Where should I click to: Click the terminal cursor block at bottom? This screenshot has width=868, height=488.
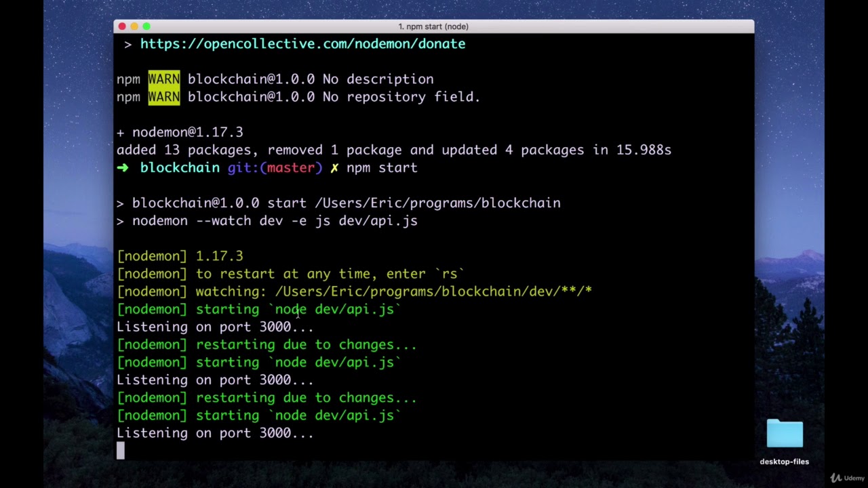click(x=121, y=451)
